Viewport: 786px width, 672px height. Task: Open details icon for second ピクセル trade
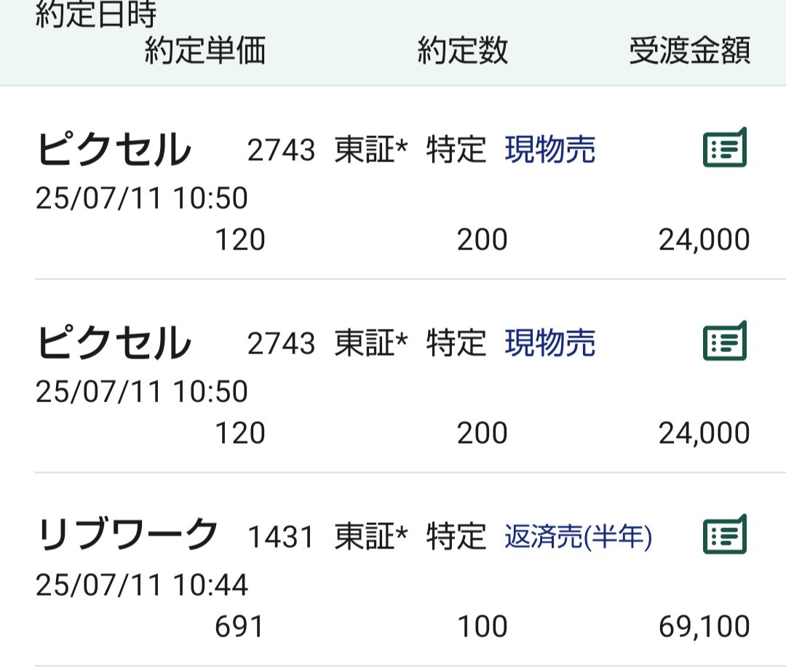725,341
